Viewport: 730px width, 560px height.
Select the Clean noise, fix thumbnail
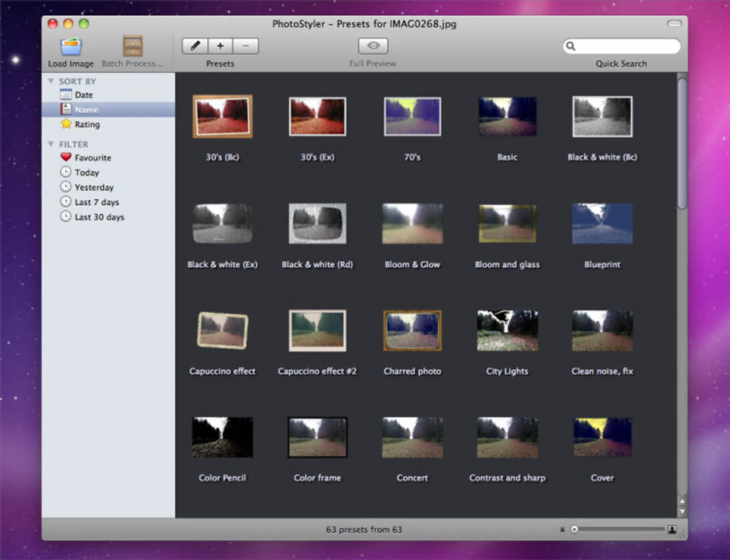[603, 330]
